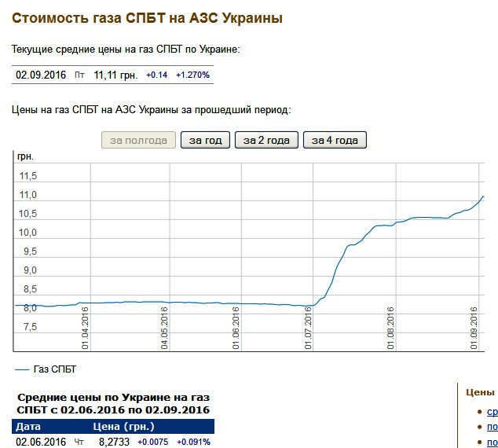Click the +1.270% change value
Image resolution: width=498 pixels, height=448 pixels.
[x=192, y=75]
